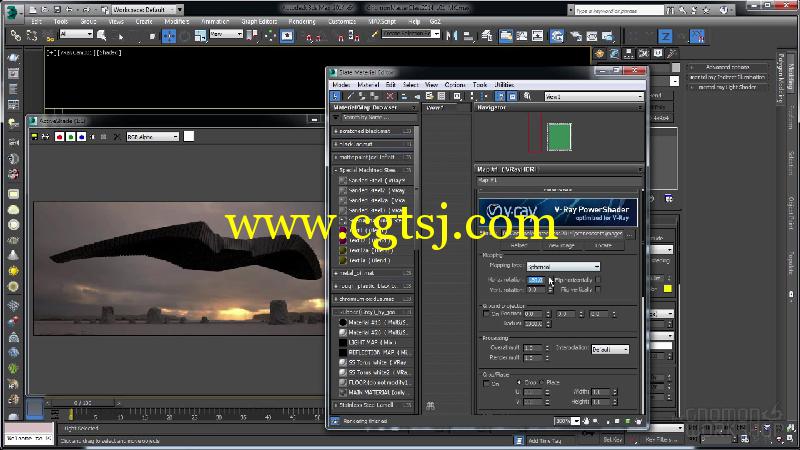The height and width of the screenshot is (450, 800).
Task: Enable green channel in rendered frame window
Action: tap(70, 137)
